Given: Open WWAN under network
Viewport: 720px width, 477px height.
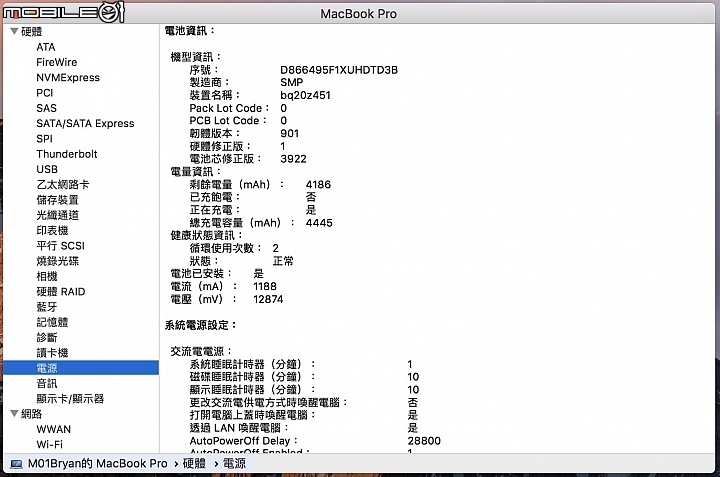Looking at the screenshot, I should (x=54, y=429).
